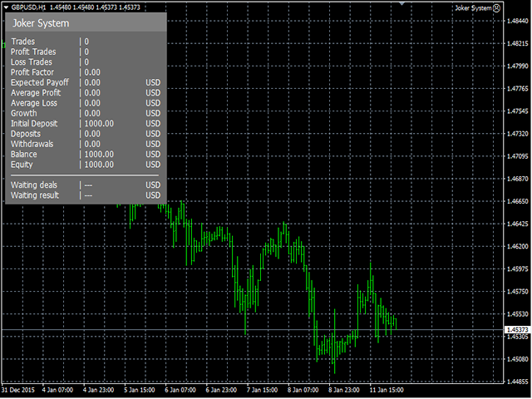The image size is (532, 399).
Task: Click the 1.46650 price scale label
Action: 517,201
